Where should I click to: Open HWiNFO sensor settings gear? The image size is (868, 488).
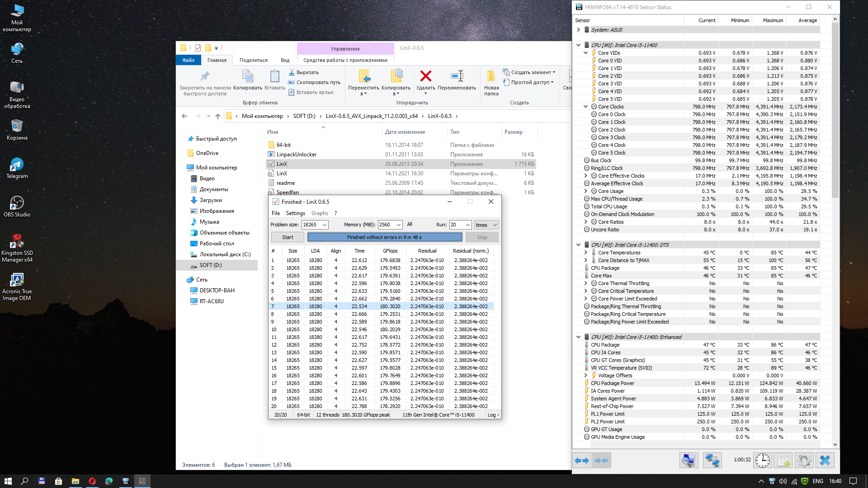tap(804, 460)
